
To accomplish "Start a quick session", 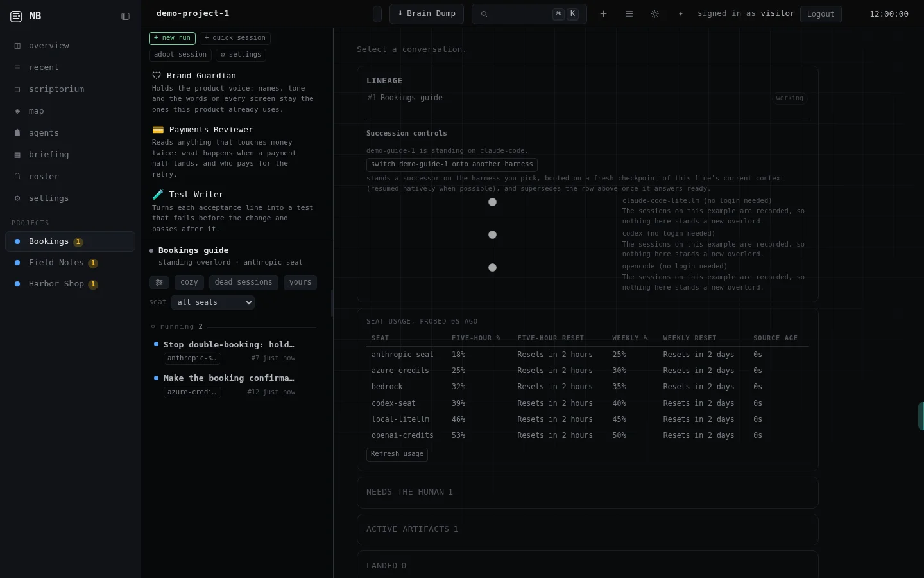I will tap(235, 39).
